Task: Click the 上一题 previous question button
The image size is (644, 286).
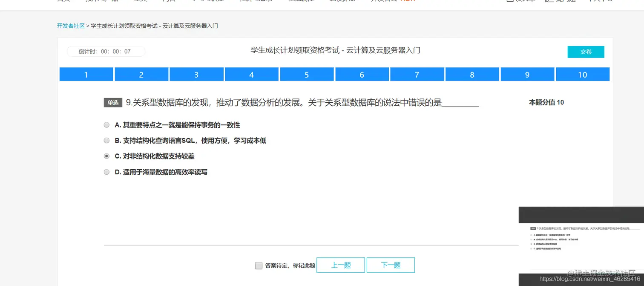Action: click(x=340, y=265)
